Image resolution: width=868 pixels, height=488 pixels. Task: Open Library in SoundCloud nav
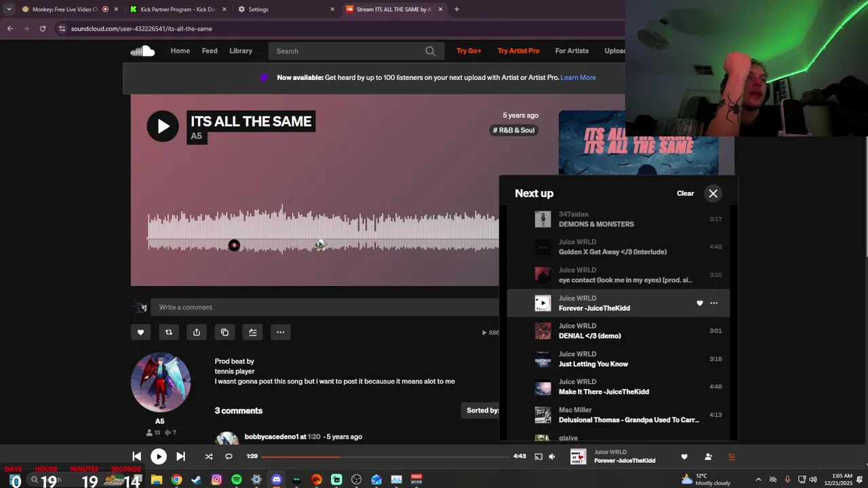tap(241, 51)
